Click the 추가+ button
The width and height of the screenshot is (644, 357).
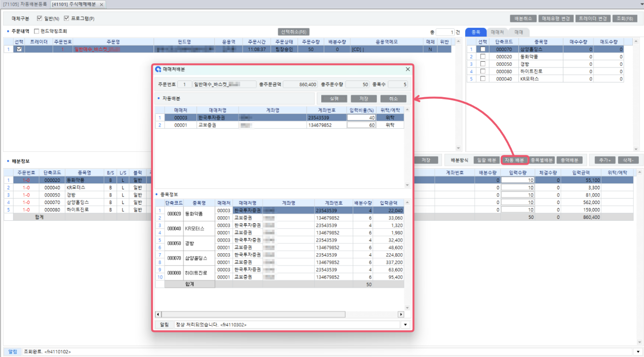pyautogui.click(x=604, y=160)
